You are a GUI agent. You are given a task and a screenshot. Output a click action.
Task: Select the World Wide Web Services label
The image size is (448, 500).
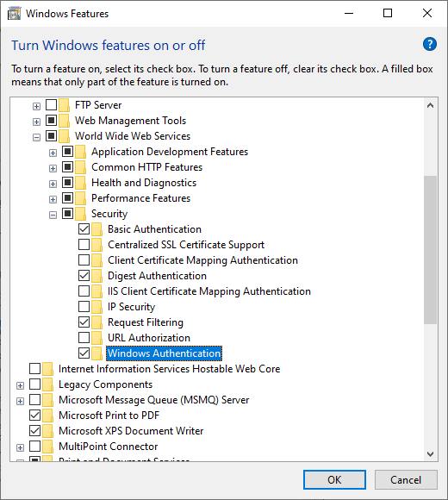pyautogui.click(x=133, y=136)
